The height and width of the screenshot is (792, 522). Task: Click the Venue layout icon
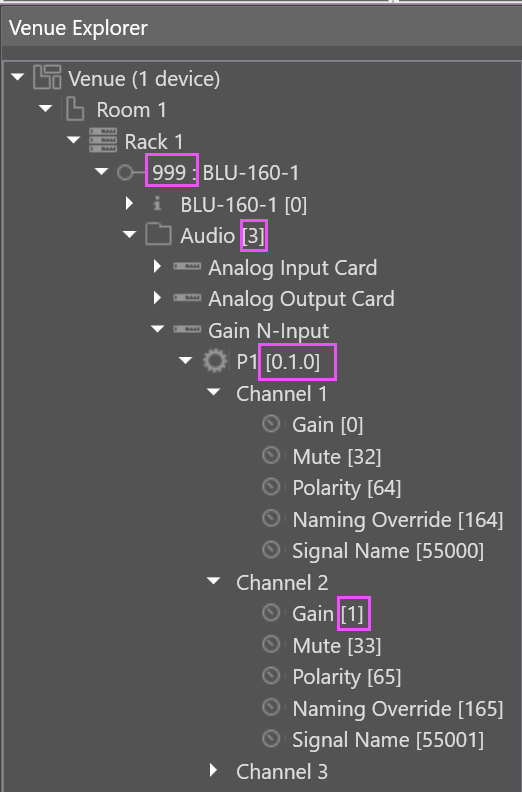[x=47, y=77]
